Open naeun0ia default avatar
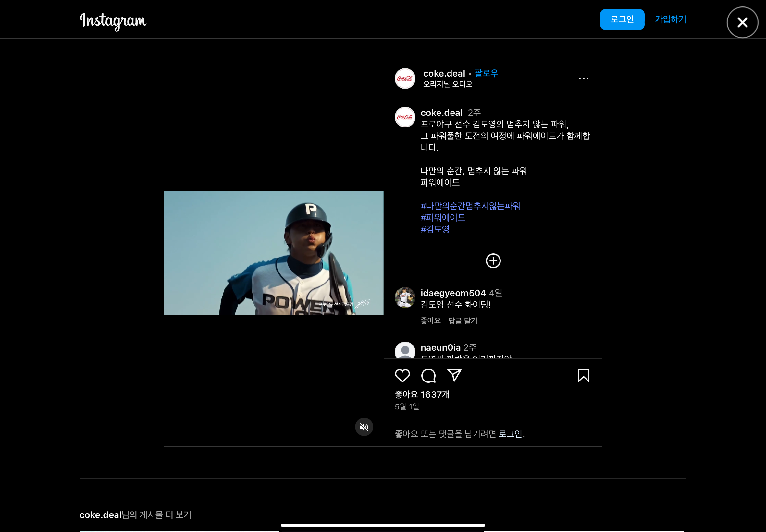Image resolution: width=766 pixels, height=532 pixels. tap(405, 350)
